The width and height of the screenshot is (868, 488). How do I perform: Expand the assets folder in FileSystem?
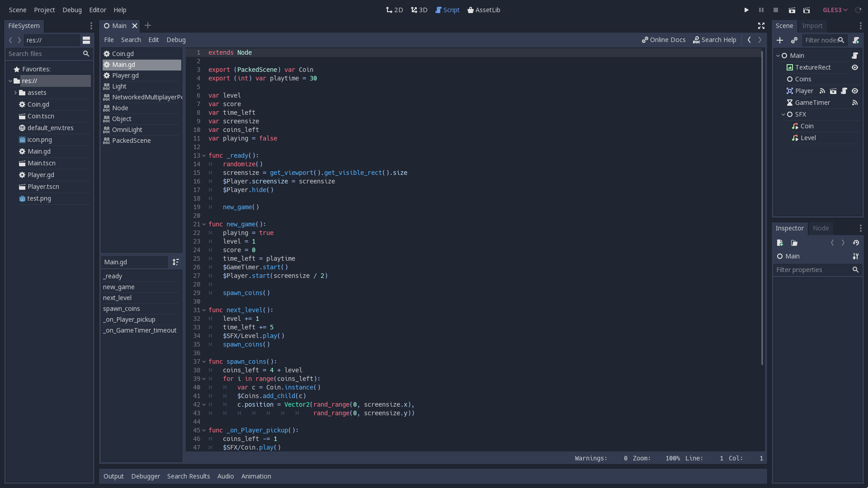pyautogui.click(x=16, y=93)
